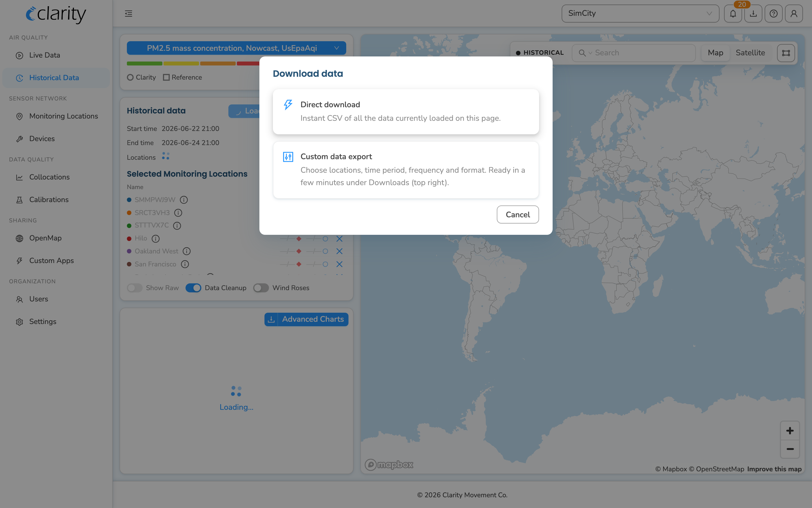Select the Clarity radio option

point(130,77)
